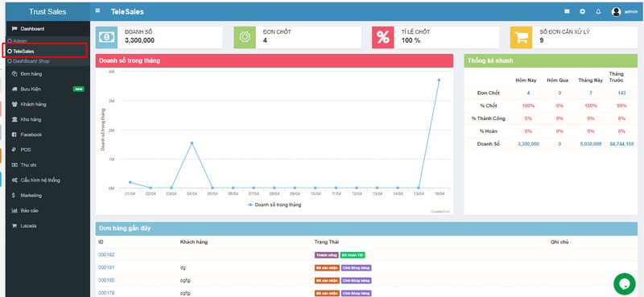
Task: Open order 000180
Action: [106, 281]
